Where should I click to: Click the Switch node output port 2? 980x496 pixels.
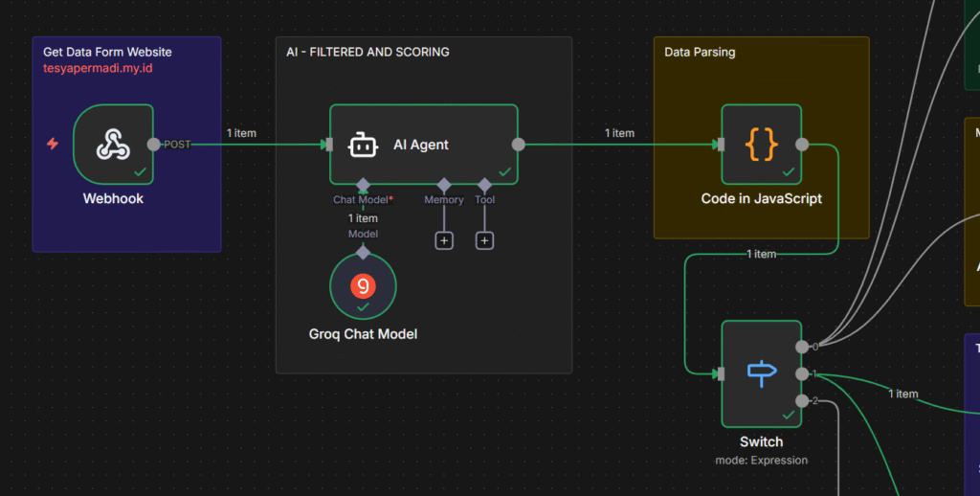pos(801,400)
